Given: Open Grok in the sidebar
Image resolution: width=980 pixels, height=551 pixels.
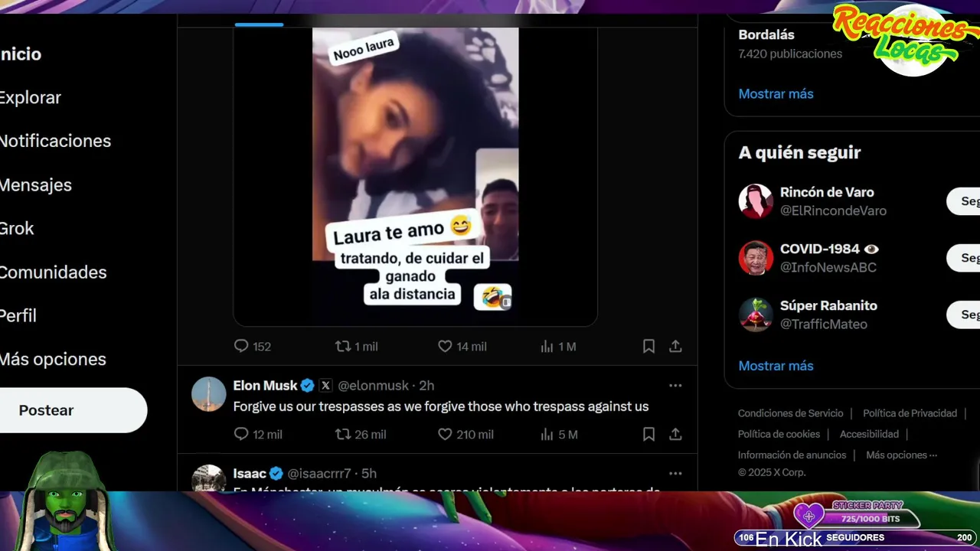Looking at the screenshot, I should tap(17, 229).
